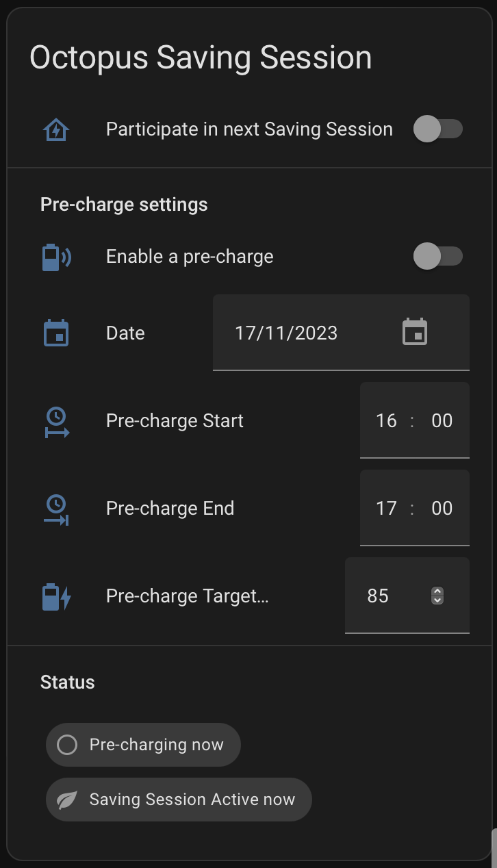Click the leaf icon in Saving Session Active chip
The image size is (497, 868).
pyautogui.click(x=67, y=800)
